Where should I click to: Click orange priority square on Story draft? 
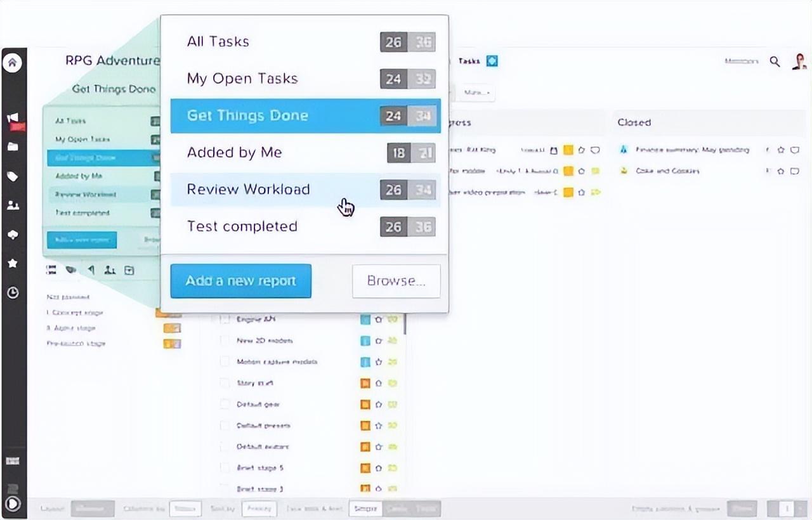pos(365,383)
